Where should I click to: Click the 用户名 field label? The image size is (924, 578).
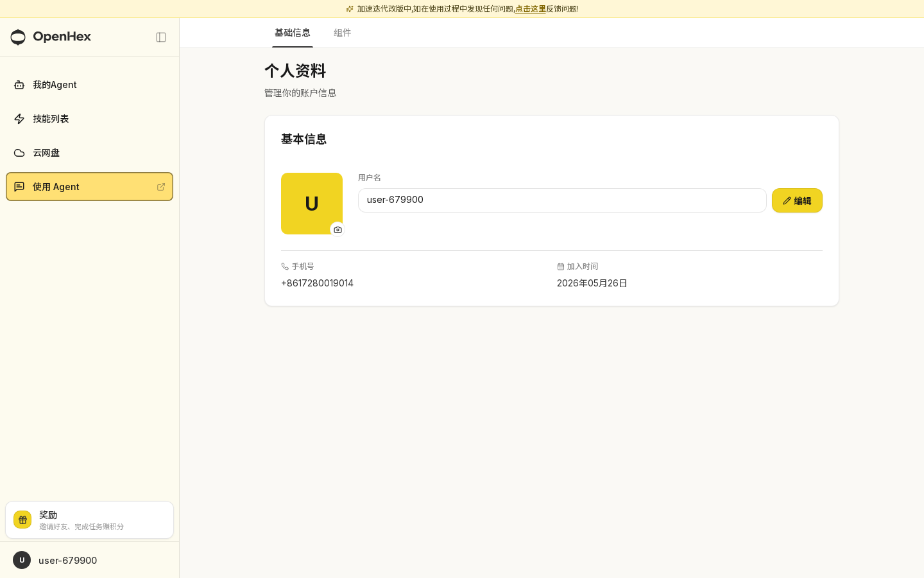click(370, 178)
